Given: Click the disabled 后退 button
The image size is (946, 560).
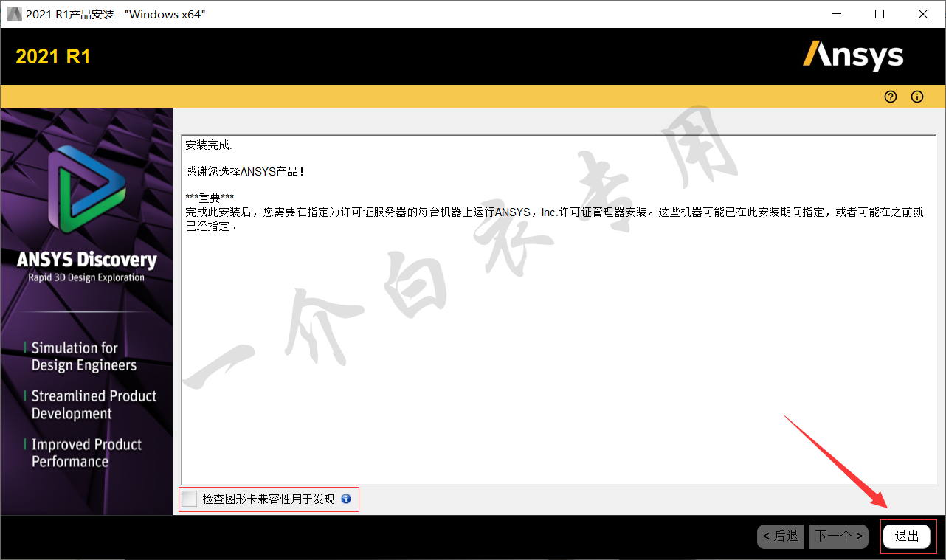Looking at the screenshot, I should pos(781,536).
